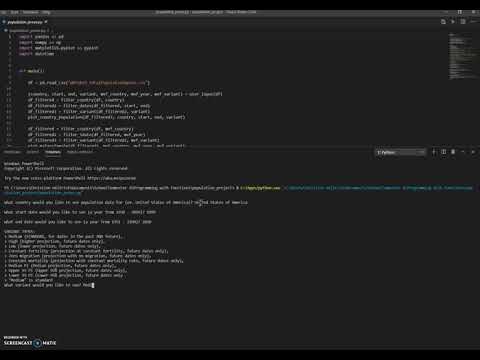Click the 'Zero migration' variant option line
The height and width of the screenshot is (360, 480).
point(77,256)
